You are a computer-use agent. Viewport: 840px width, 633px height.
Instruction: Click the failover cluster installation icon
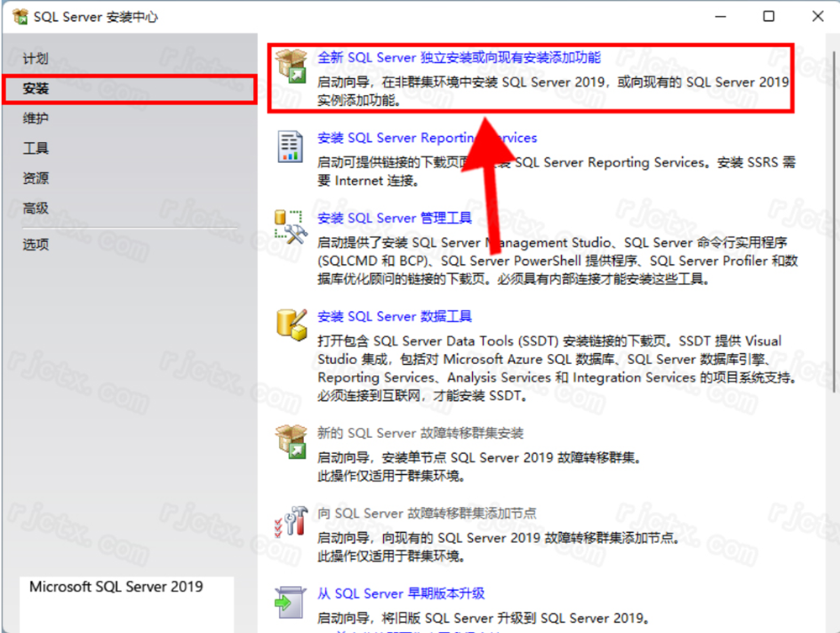[x=291, y=441]
